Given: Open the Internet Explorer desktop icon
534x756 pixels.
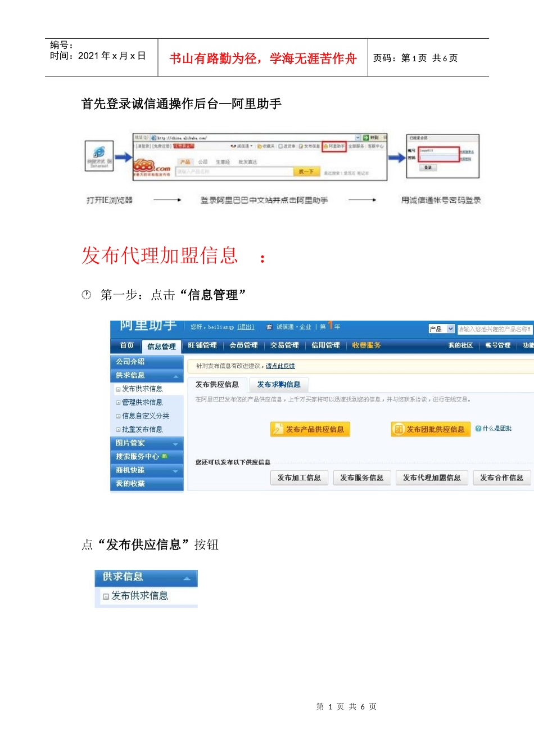Looking at the screenshot, I should (x=99, y=156).
